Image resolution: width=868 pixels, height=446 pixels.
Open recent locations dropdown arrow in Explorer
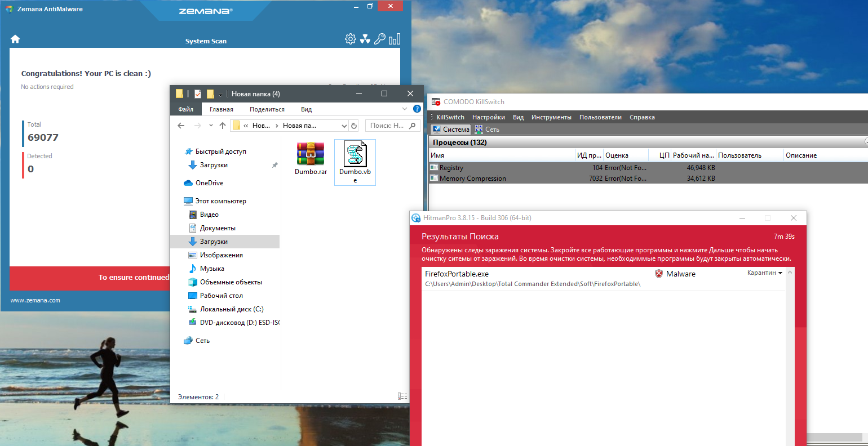[211, 126]
